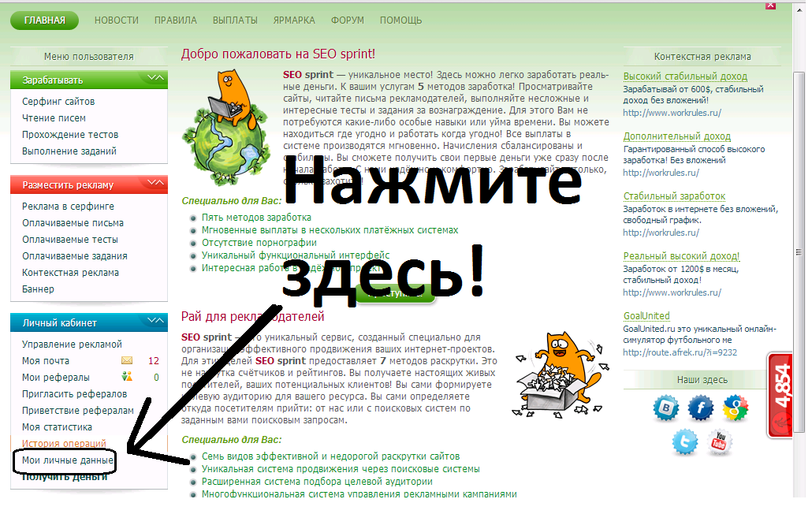Viewport: 812px width, 514px height.
Task: Open the YouTube badge icon
Action: (x=718, y=442)
